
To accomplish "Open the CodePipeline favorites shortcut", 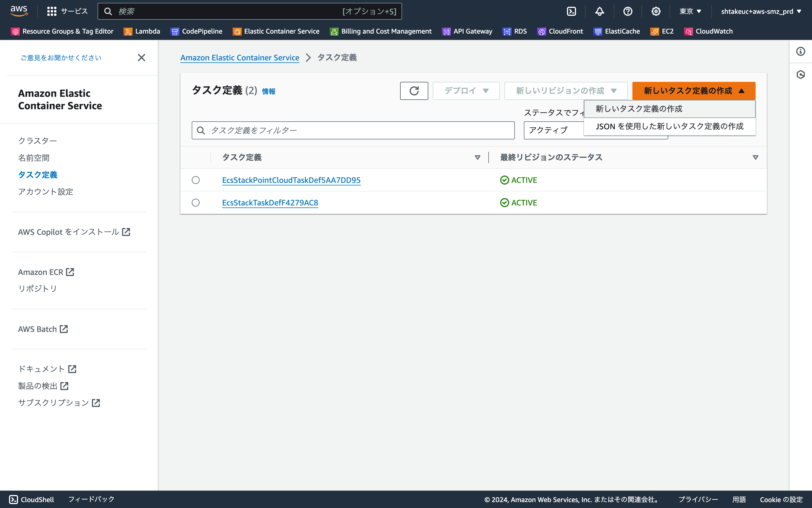I will coord(196,31).
